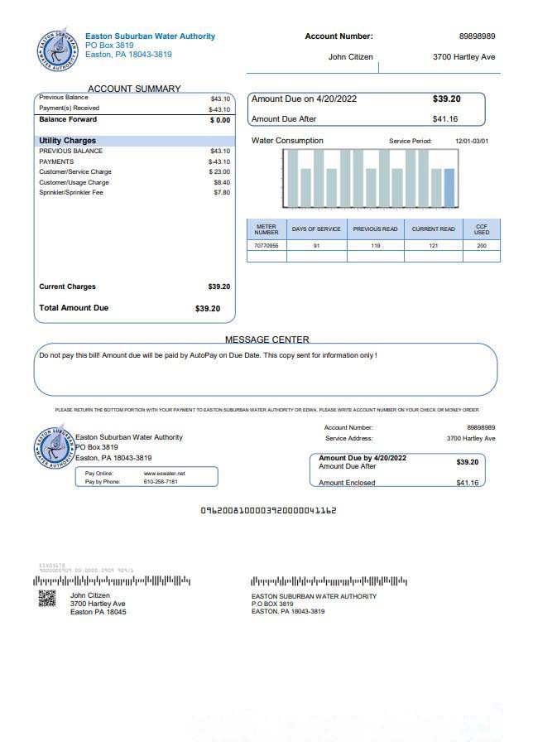This screenshot has width=533, height=756.
Task: Click the Pay by Phone number 610-258-7181
Action: coord(161,482)
